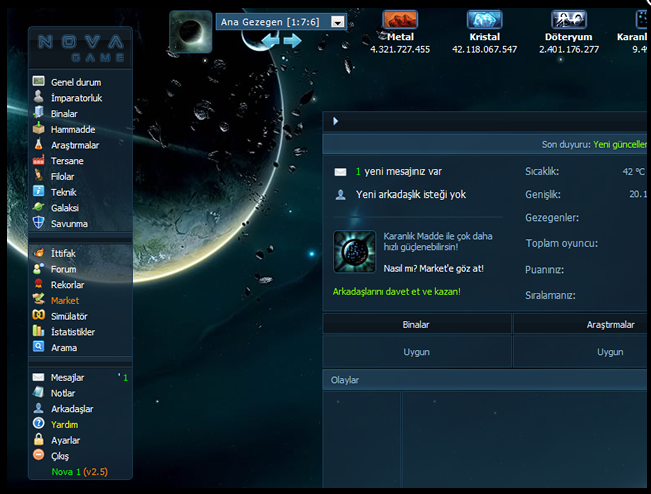Open Binalar building icon in sidebar
This screenshot has height=494, width=651.
[x=39, y=112]
